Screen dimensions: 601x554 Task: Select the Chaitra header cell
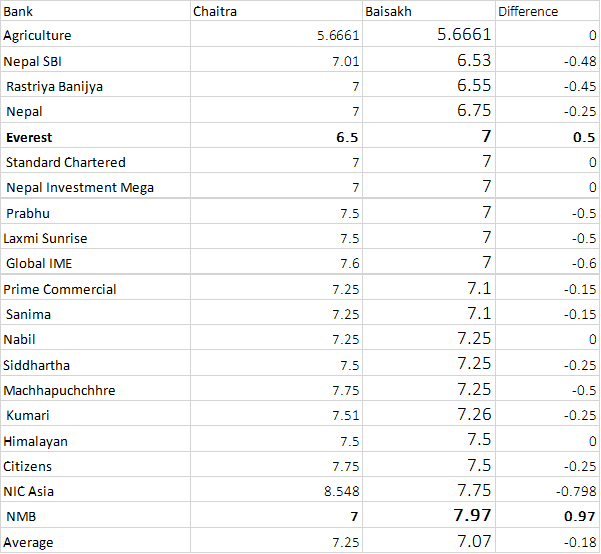pyautogui.click(x=277, y=11)
